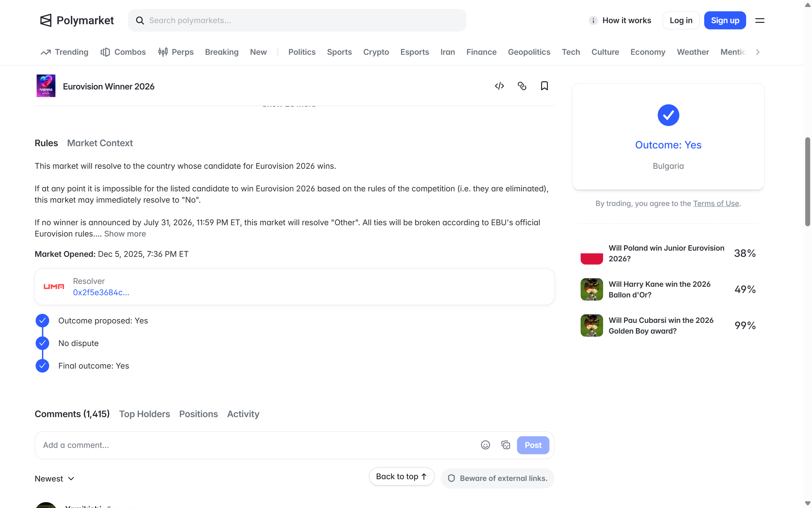Focus the Search polymarkets field
Viewport: 812px width, 508px height.
297,21
